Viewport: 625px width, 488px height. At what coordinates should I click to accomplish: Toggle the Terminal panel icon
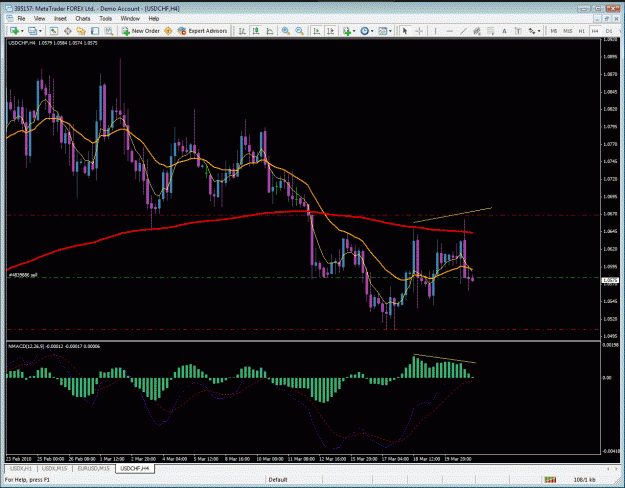[x=95, y=31]
